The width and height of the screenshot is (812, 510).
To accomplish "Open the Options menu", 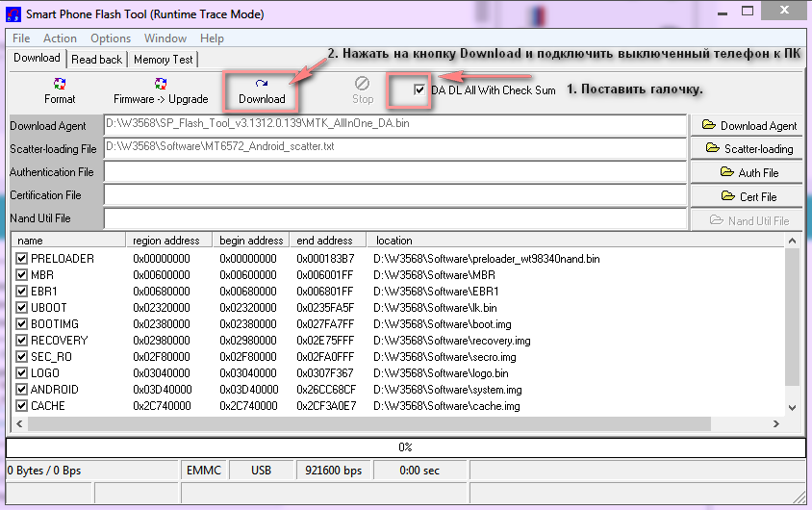I will pyautogui.click(x=111, y=38).
